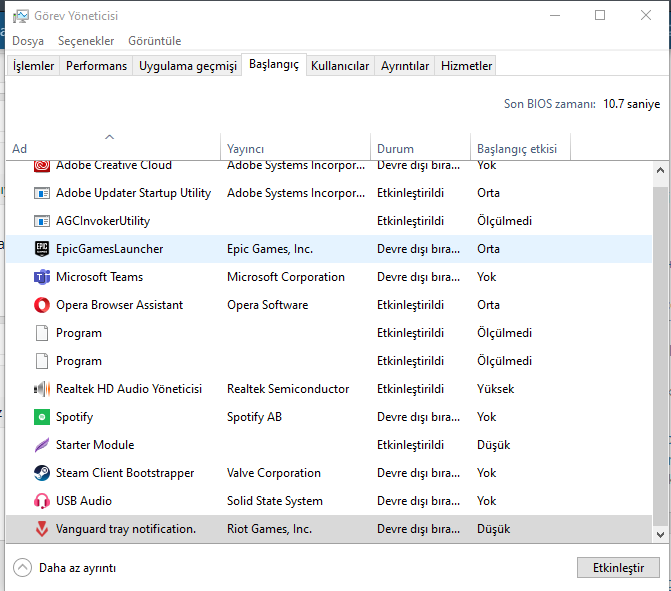The height and width of the screenshot is (591, 671).
Task: Switch to the Hizmetler tab
Action: pos(466,66)
